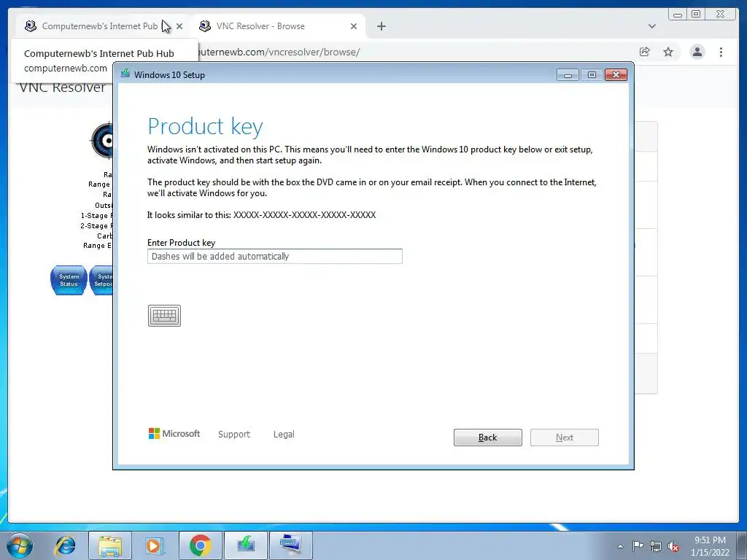The image size is (747, 560).
Task: Open Chrome's three-dot menu
Action: [x=721, y=52]
